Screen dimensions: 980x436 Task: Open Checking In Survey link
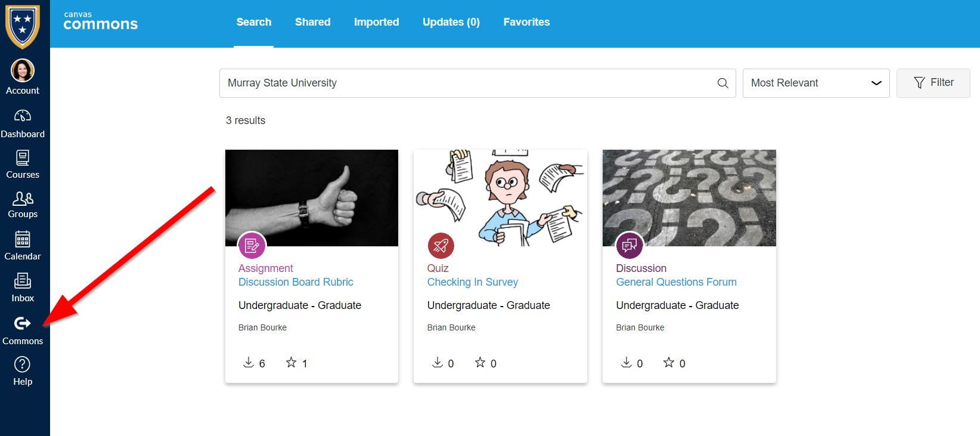pos(473,282)
